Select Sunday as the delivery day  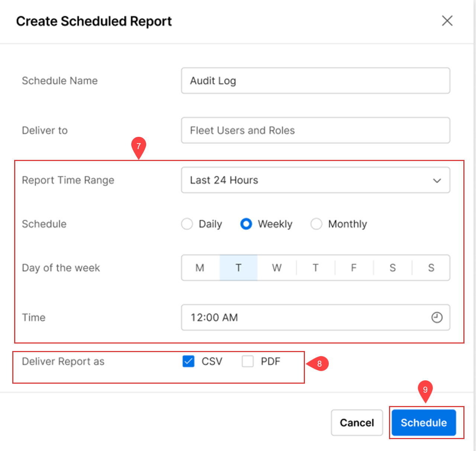[431, 268]
